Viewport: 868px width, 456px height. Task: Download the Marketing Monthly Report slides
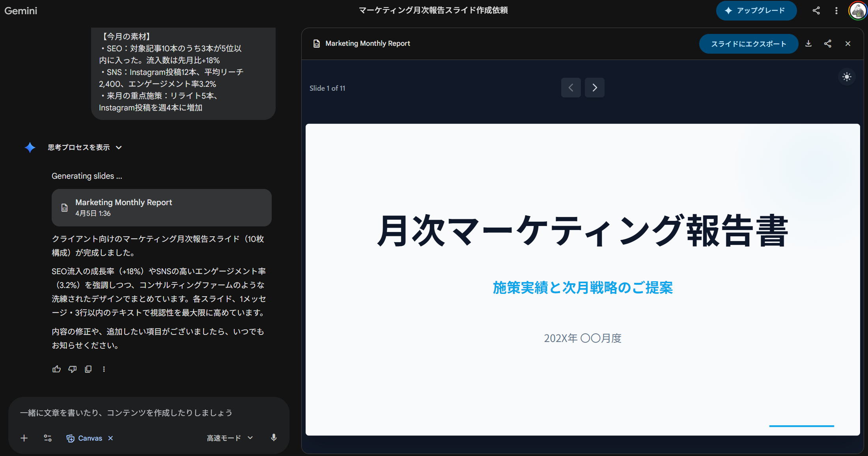coord(808,43)
